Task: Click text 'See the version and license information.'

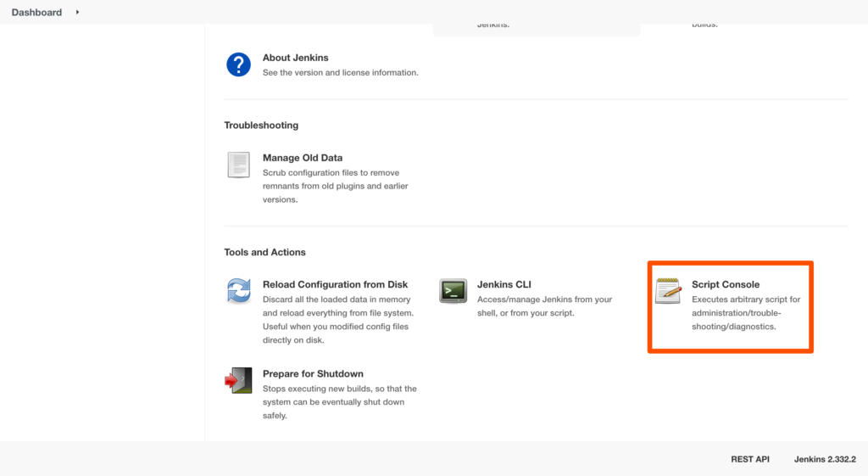Action: [341, 73]
